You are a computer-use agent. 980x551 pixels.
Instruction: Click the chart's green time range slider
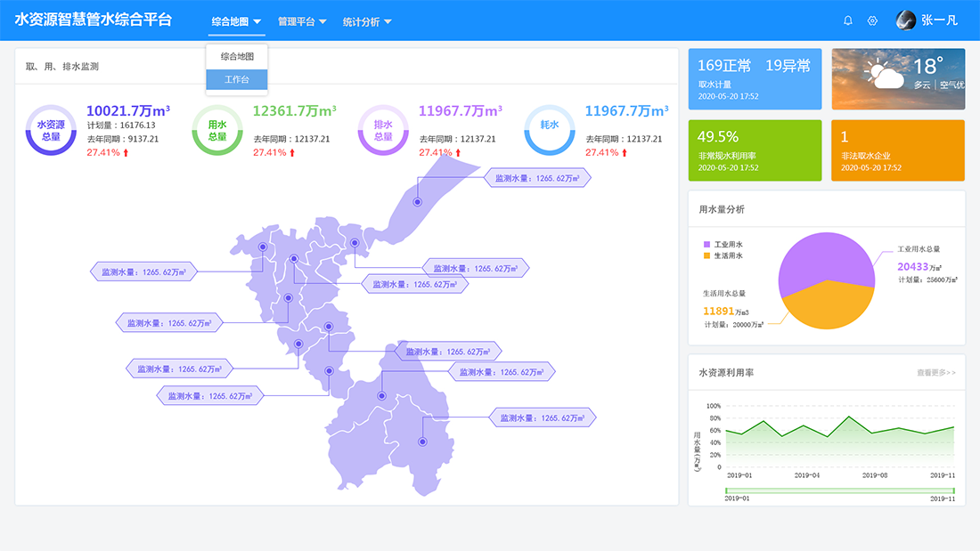[839, 490]
